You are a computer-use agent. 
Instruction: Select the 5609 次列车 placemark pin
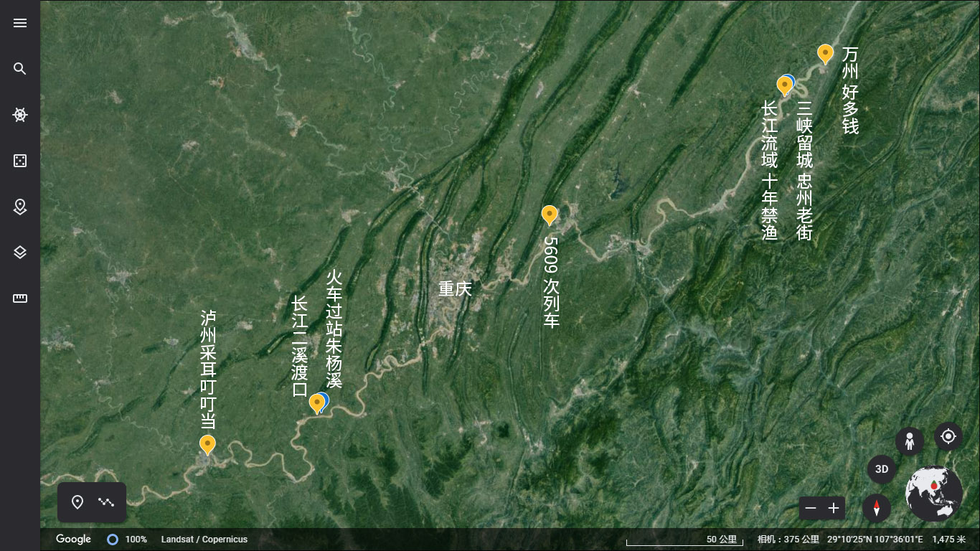pos(550,215)
